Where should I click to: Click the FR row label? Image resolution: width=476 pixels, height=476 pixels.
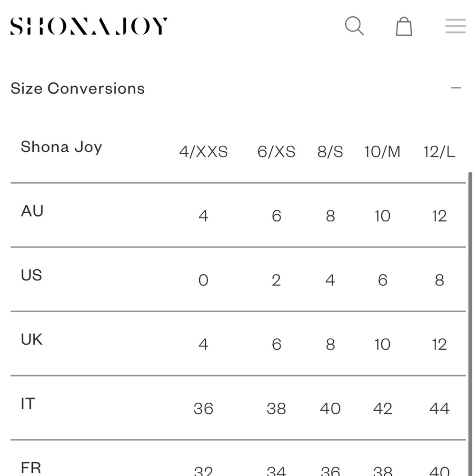[x=30, y=468]
